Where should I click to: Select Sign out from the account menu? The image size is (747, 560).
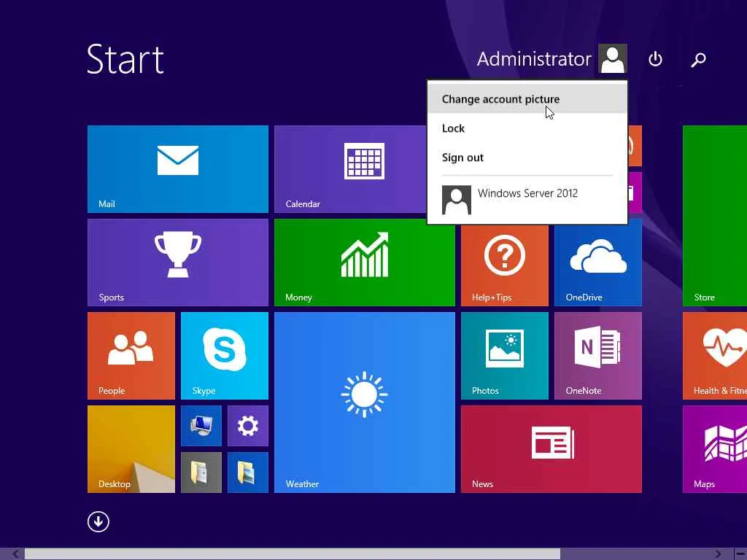(527, 157)
